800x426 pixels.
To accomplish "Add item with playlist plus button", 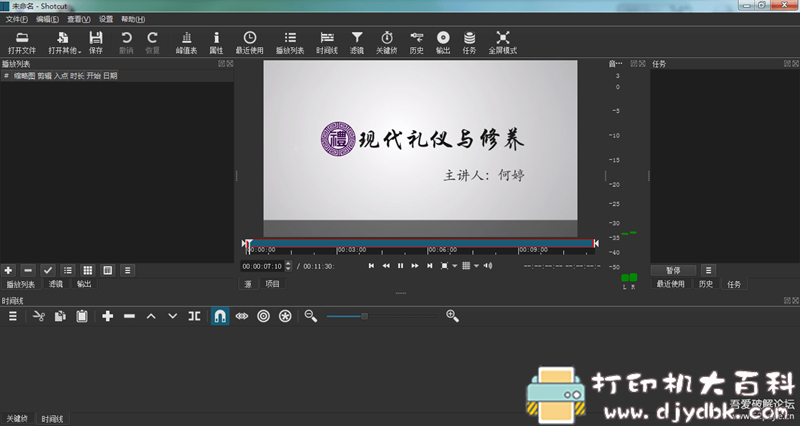I will point(8,270).
